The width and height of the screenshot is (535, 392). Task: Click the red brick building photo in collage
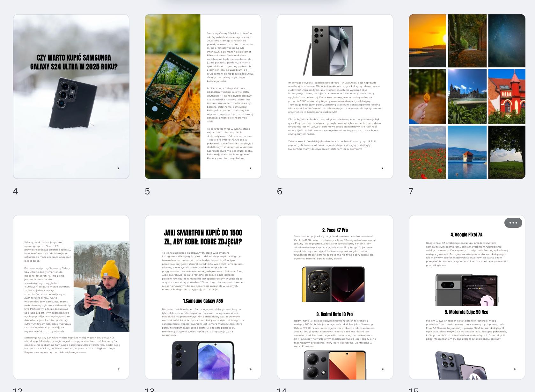pyautogui.click(x=507, y=96)
